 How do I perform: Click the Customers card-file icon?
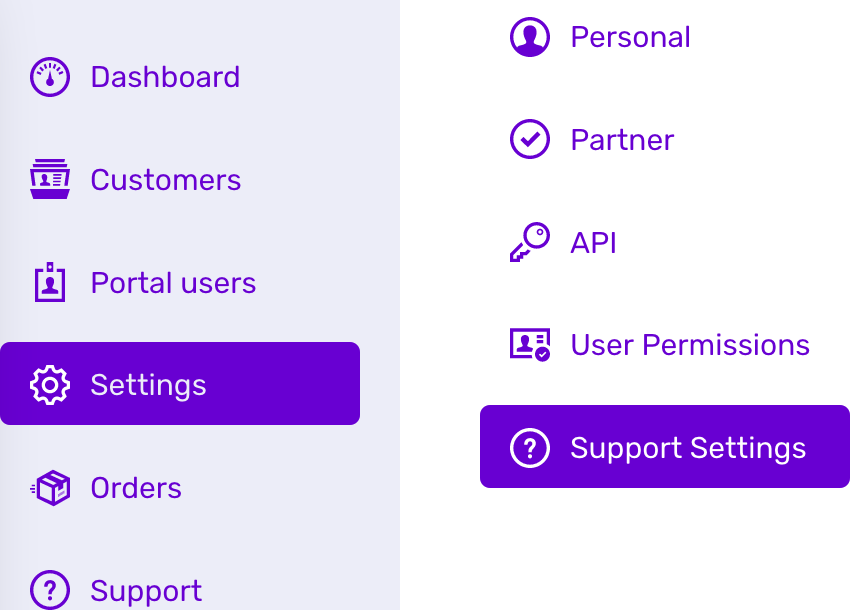[50, 180]
